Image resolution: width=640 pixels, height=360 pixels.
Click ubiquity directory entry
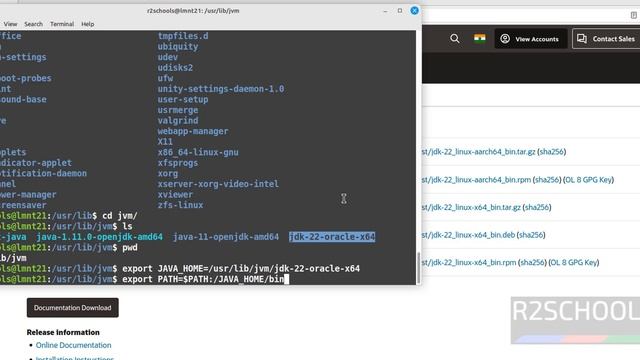coord(178,47)
